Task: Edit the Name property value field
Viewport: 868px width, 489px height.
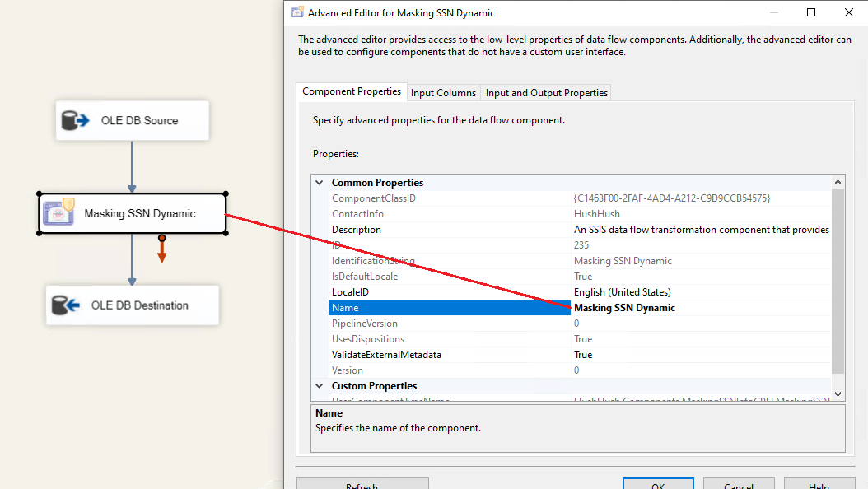Action: point(700,308)
